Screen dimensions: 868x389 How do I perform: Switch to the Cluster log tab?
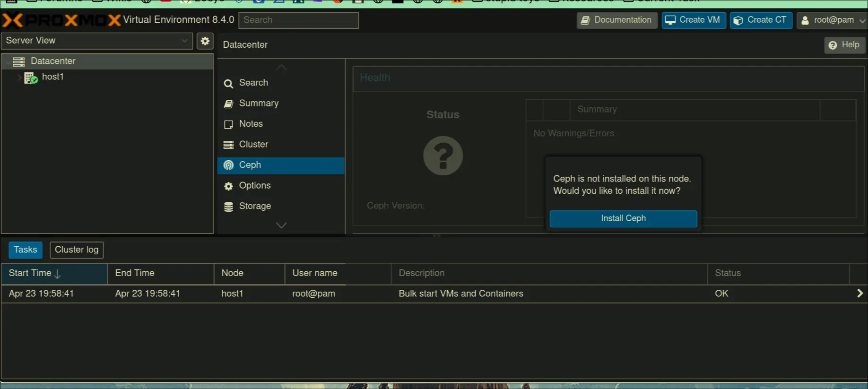[77, 250]
